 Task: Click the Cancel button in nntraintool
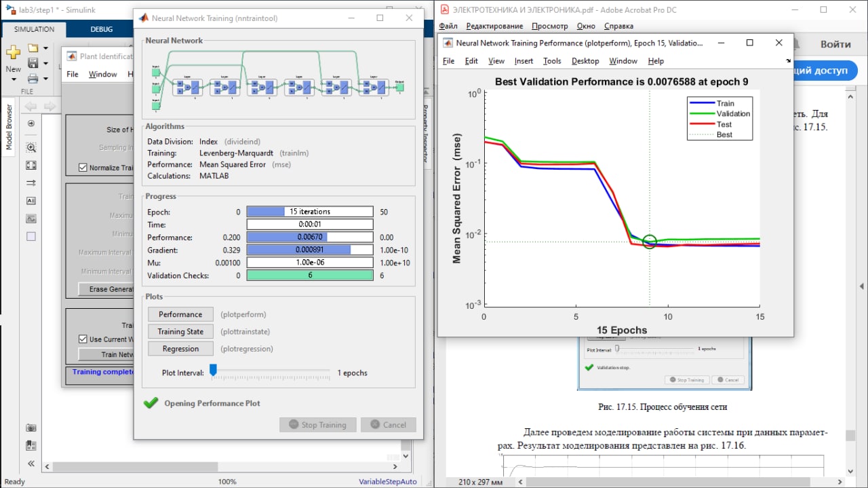point(388,425)
